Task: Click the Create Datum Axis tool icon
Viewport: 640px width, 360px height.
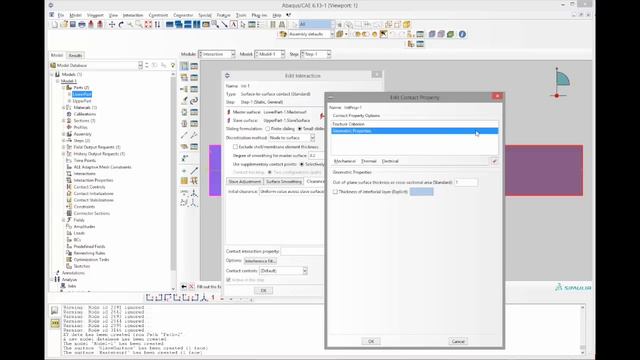Action: [x=194, y=171]
